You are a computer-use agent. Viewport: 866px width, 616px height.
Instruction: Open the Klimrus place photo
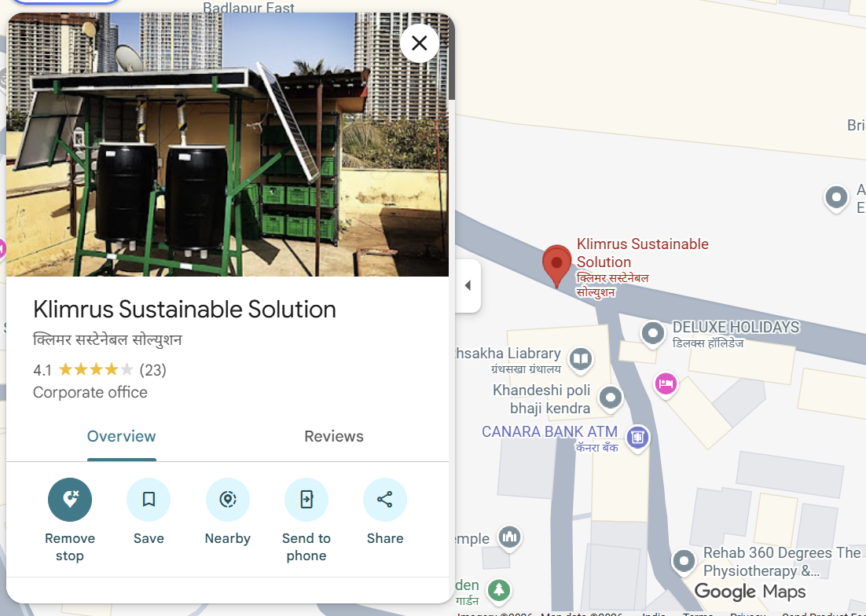(x=228, y=145)
